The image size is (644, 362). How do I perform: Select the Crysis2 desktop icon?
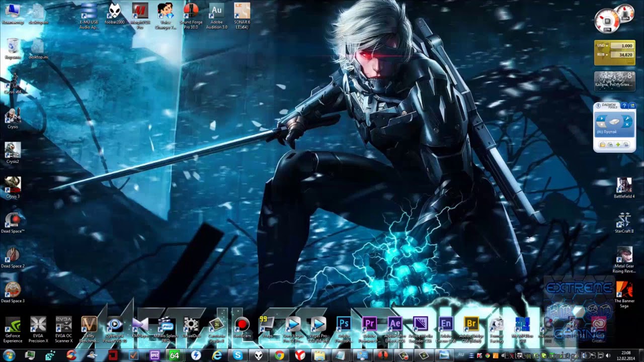click(13, 153)
